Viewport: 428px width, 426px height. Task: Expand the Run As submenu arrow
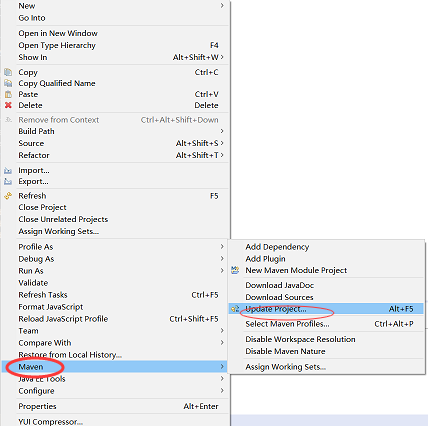click(222, 271)
